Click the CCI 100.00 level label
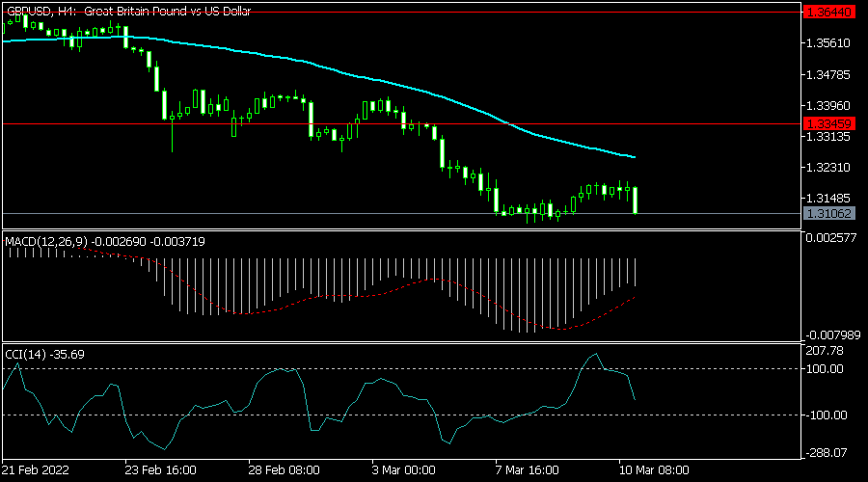Screen dimensions: 868x482 [825, 369]
